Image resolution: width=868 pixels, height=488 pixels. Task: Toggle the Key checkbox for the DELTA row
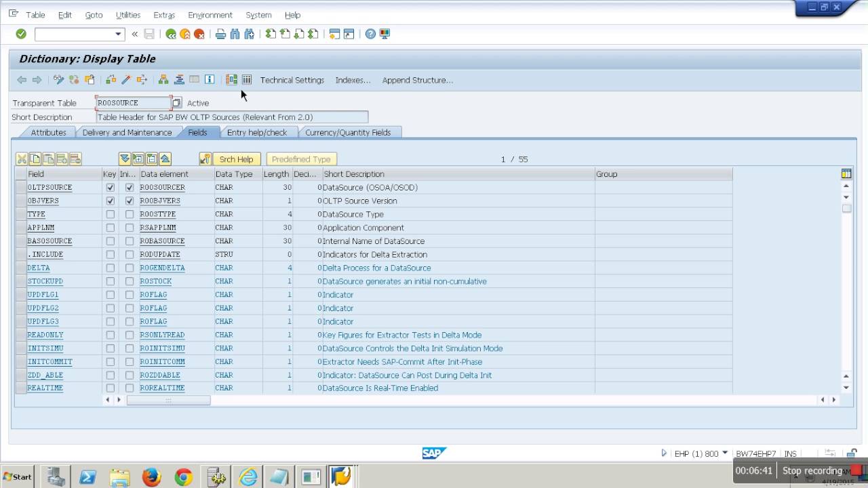click(110, 268)
